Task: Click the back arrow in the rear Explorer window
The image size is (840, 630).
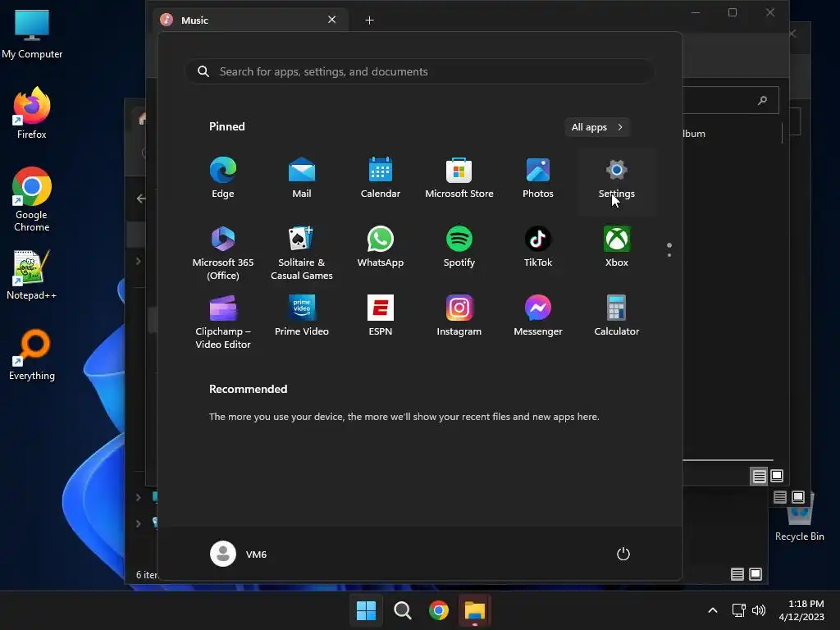Action: pyautogui.click(x=141, y=199)
